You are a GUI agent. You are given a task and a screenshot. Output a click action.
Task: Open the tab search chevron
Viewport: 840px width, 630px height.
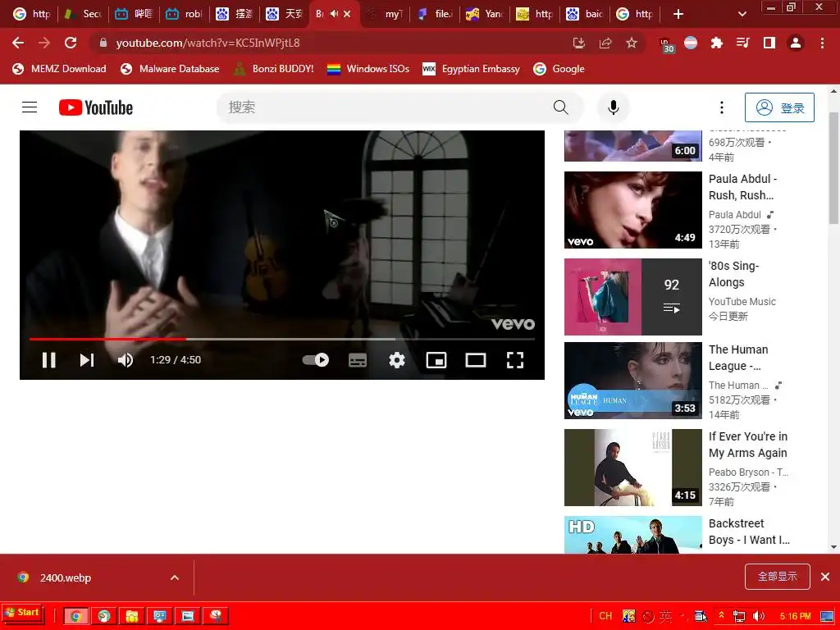(742, 14)
